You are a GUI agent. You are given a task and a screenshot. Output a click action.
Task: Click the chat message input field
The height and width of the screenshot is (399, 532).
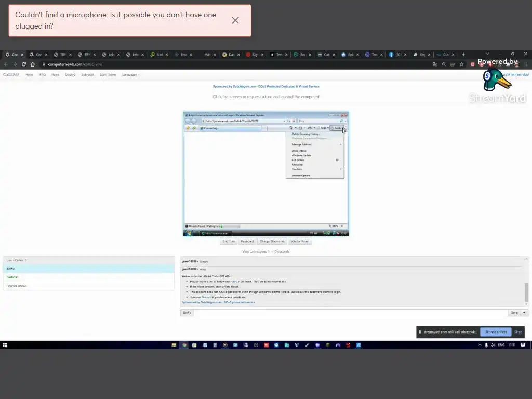click(351, 312)
